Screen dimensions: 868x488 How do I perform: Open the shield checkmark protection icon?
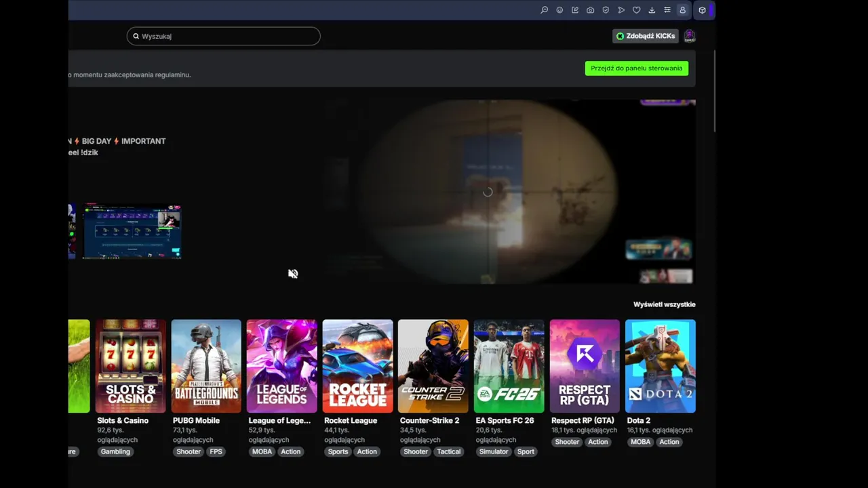click(606, 10)
